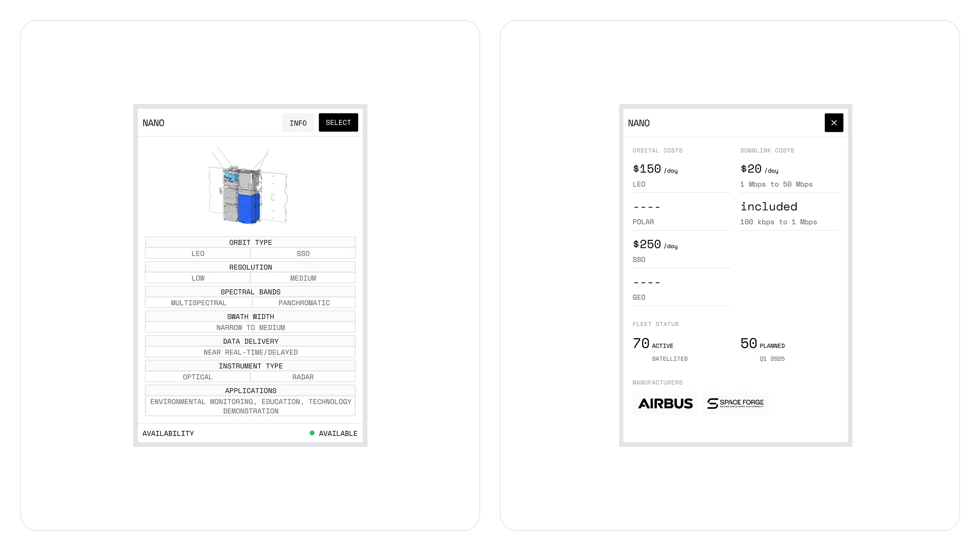Click the Space Forge manufacturer logo
980x551 pixels.
(736, 404)
